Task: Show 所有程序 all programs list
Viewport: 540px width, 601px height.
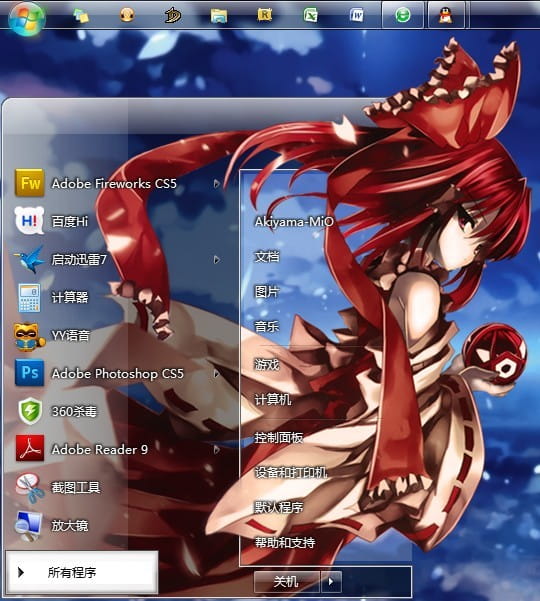Action: click(82, 573)
